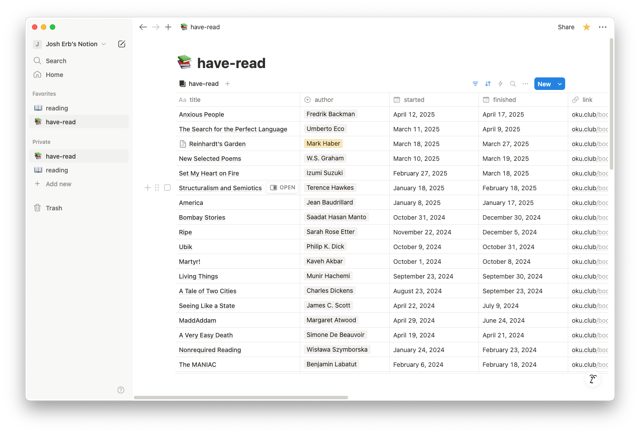The height and width of the screenshot is (434, 640).
Task: Click the Trash icon in sidebar
Action: (37, 208)
